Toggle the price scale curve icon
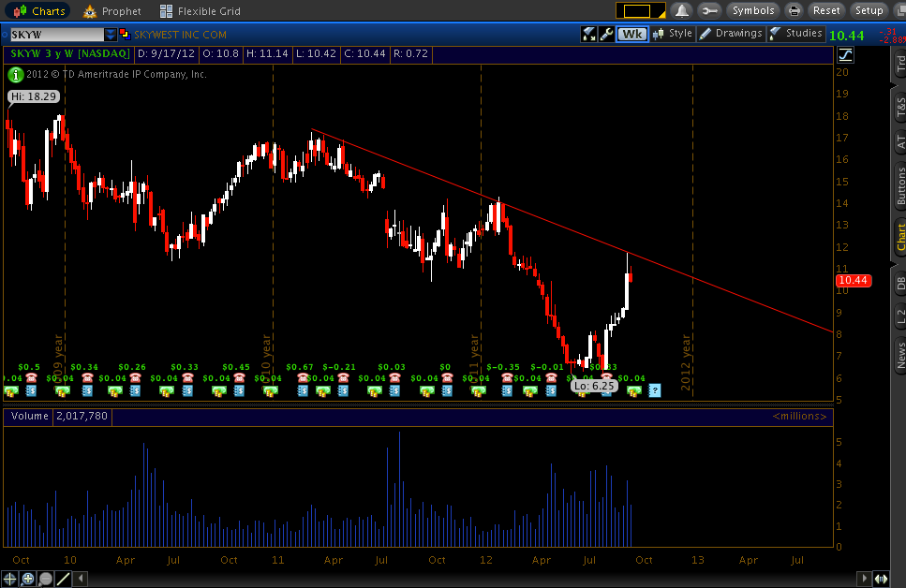The width and height of the screenshot is (906, 588). 845,55
